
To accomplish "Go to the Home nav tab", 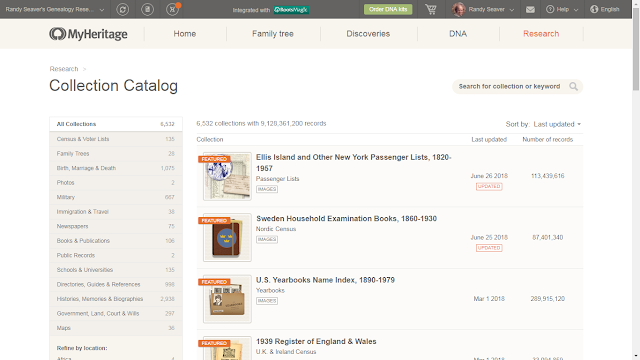I will point(184,34).
